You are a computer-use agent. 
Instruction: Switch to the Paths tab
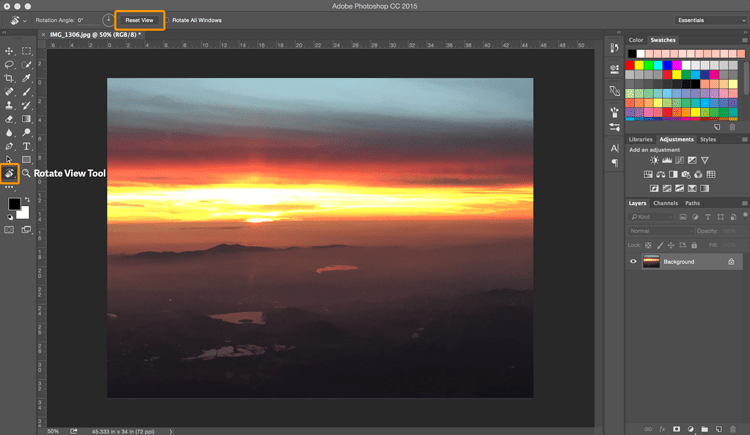click(x=692, y=203)
